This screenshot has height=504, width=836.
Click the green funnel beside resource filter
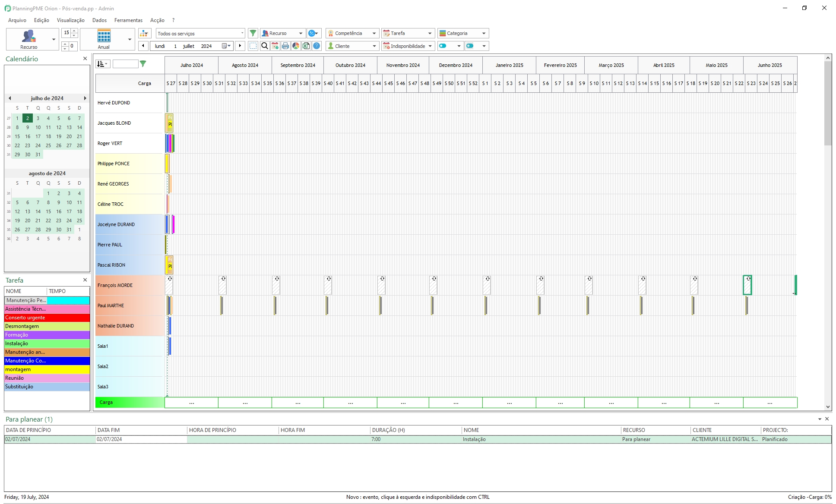tap(143, 64)
